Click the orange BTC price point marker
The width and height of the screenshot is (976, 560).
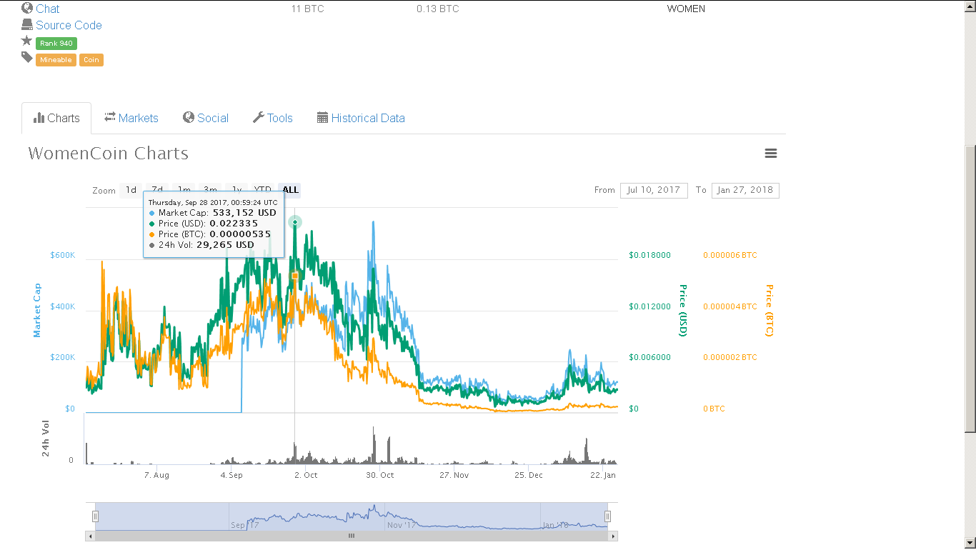295,275
